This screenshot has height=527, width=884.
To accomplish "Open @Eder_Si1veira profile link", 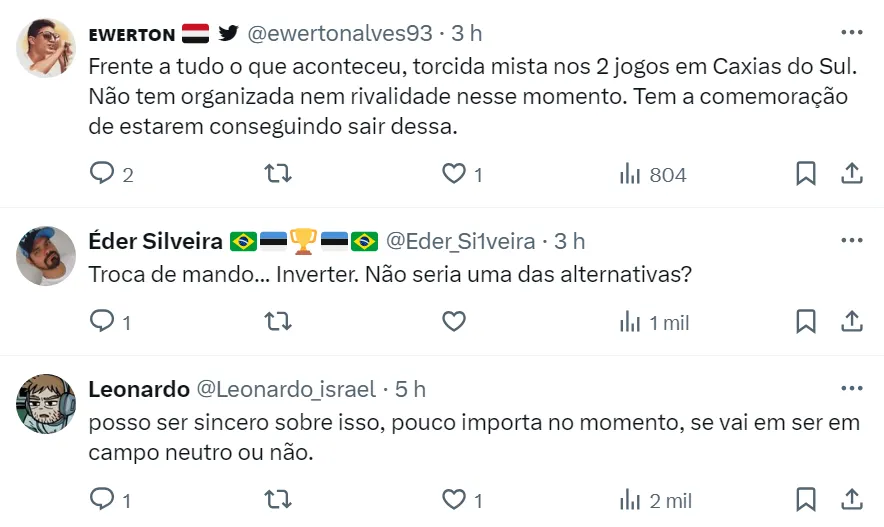I will point(460,241).
